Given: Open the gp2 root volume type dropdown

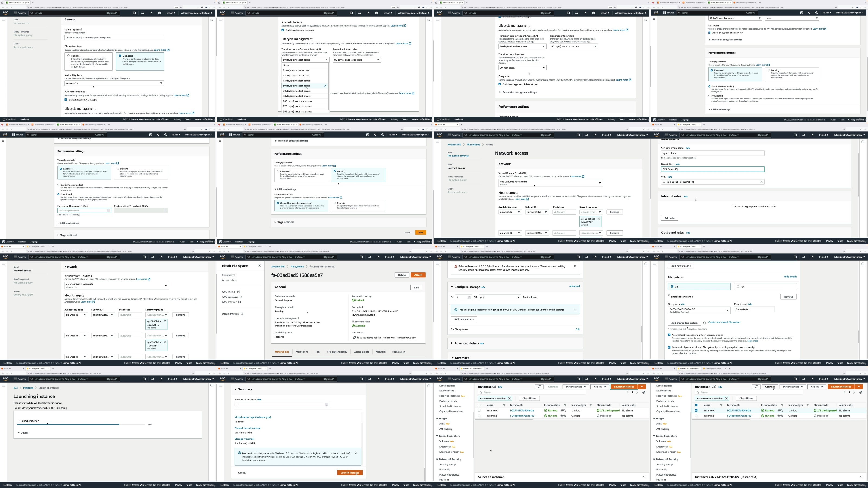Looking at the screenshot, I should pyautogui.click(x=500, y=297).
